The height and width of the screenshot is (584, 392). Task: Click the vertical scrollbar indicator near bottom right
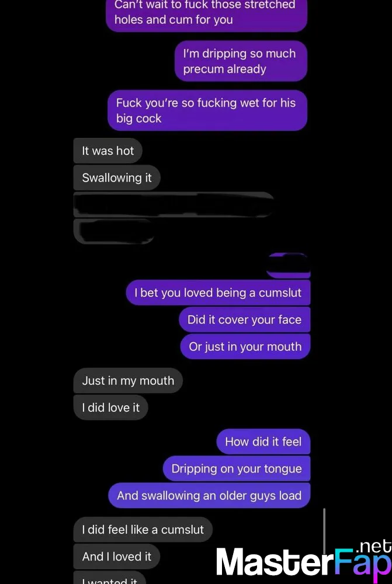(324, 531)
